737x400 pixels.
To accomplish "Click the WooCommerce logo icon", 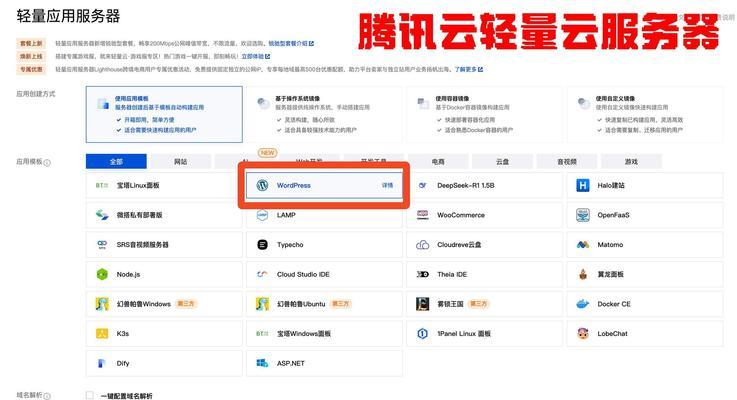I will [x=423, y=215].
